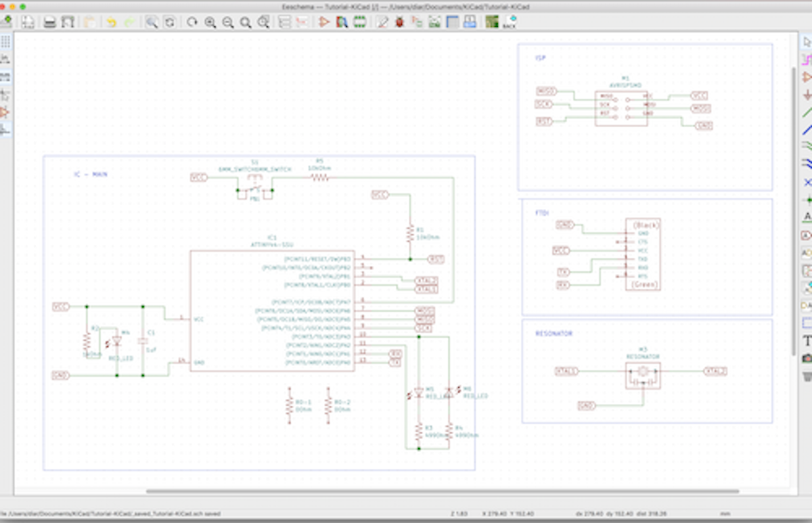The height and width of the screenshot is (523, 812).
Task: Select the Place Bus tool
Action: 807,129
